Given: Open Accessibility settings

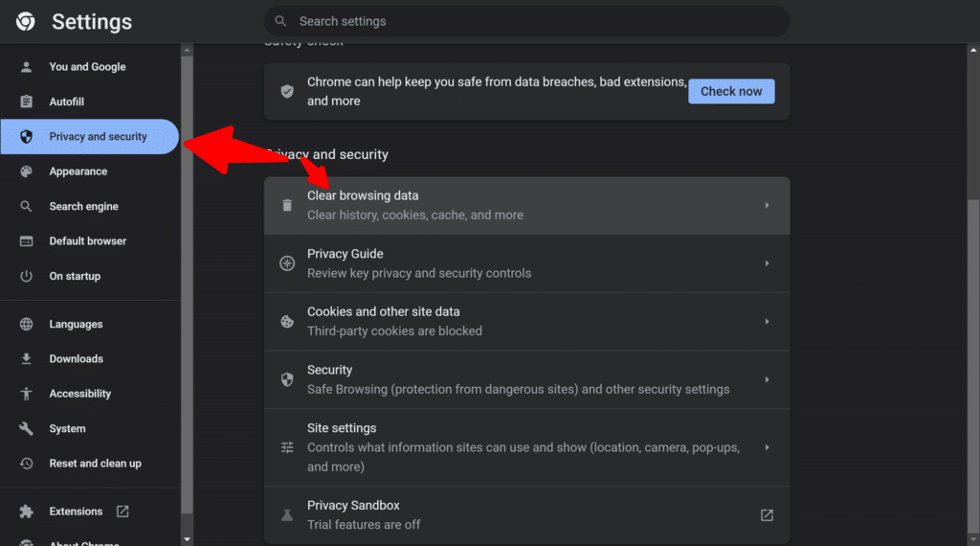Looking at the screenshot, I should (x=90, y=394).
